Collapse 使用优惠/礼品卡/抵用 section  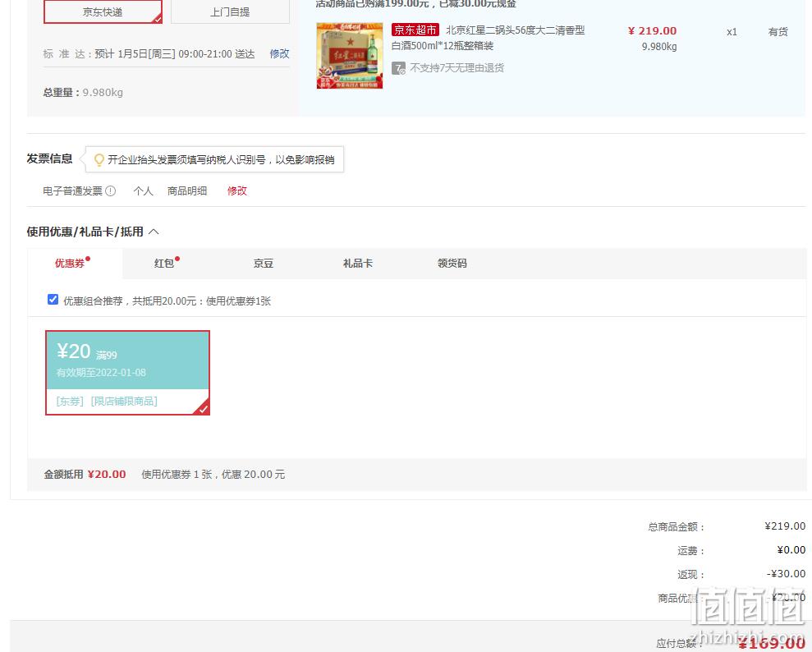pos(154,232)
